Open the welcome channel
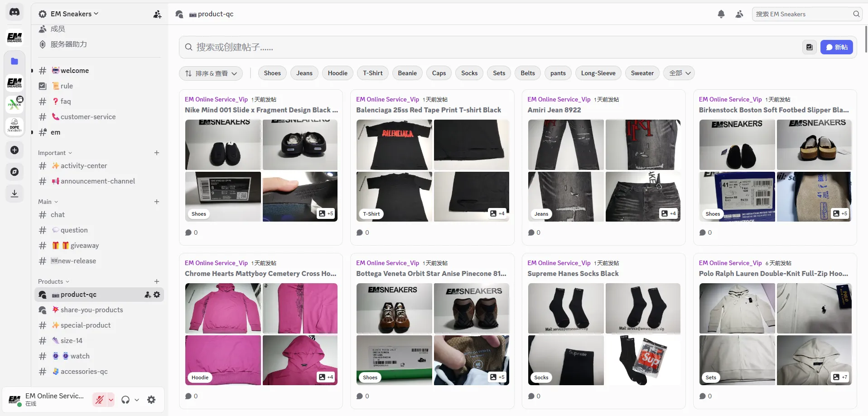Image resolution: width=868 pixels, height=416 pixels. [99, 71]
